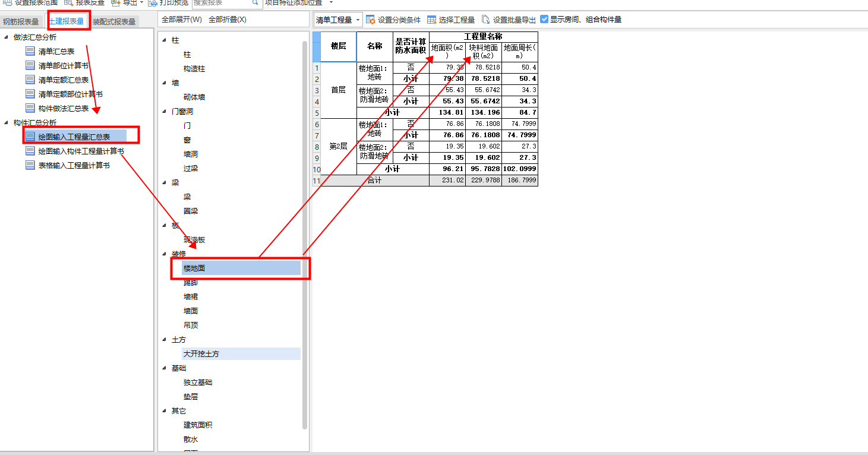Click the 设置分类条件 toolbar icon
The image size is (868, 455).
(x=371, y=20)
